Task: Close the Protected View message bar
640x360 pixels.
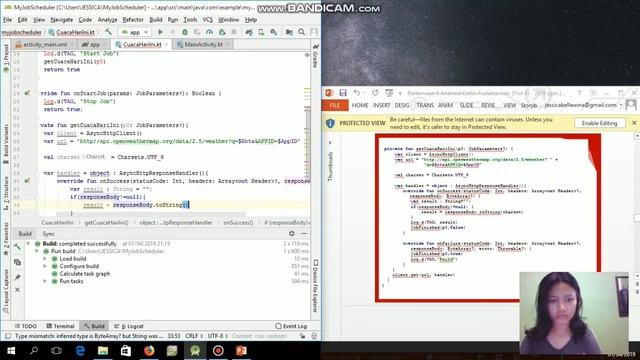Action: coord(634,123)
